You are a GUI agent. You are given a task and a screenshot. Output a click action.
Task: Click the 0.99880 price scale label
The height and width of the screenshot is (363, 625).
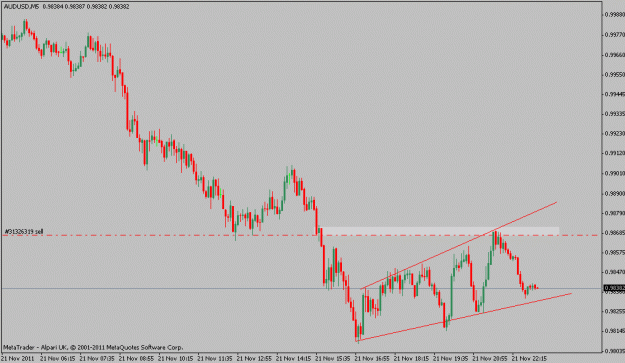click(x=614, y=15)
